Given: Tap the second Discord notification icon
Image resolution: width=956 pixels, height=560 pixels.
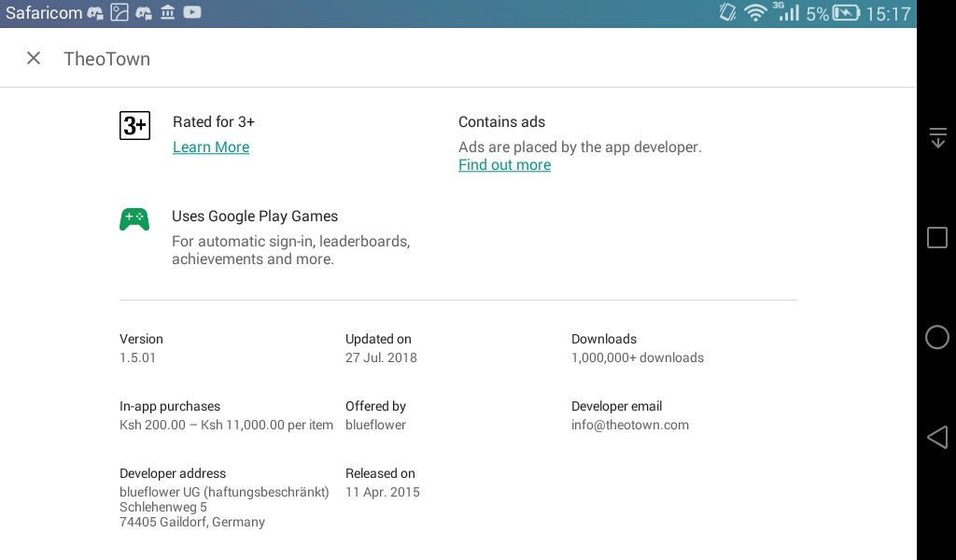Looking at the screenshot, I should tap(144, 13).
